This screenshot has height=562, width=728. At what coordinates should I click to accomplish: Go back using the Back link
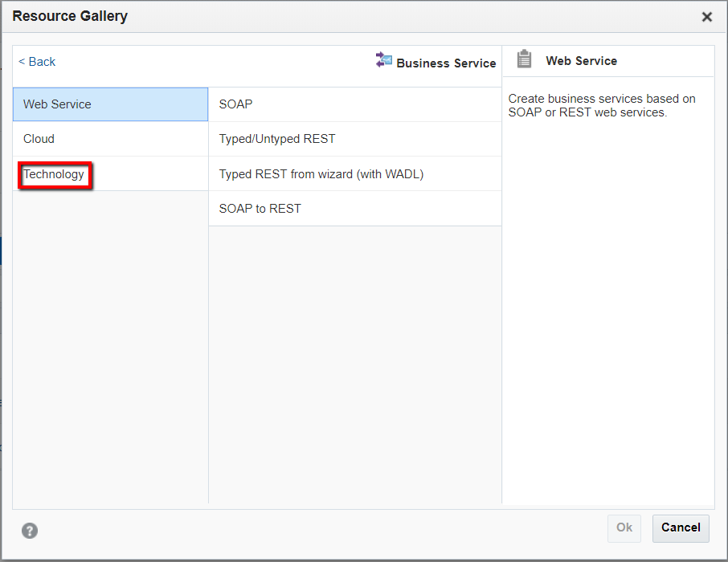tap(37, 62)
